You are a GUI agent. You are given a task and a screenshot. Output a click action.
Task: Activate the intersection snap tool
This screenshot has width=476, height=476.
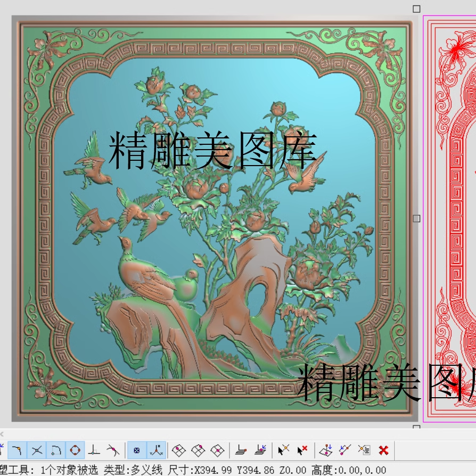36,450
